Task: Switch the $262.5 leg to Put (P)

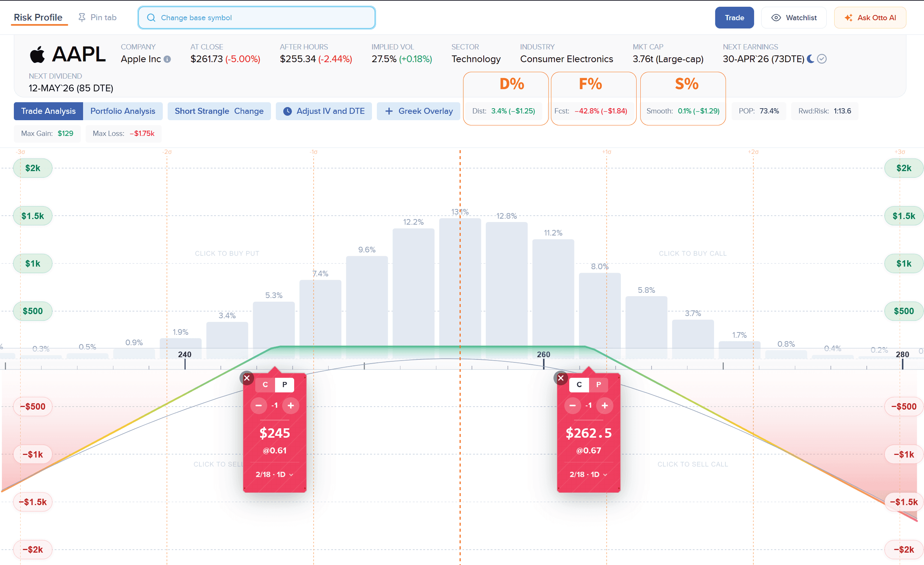Action: [x=598, y=385]
